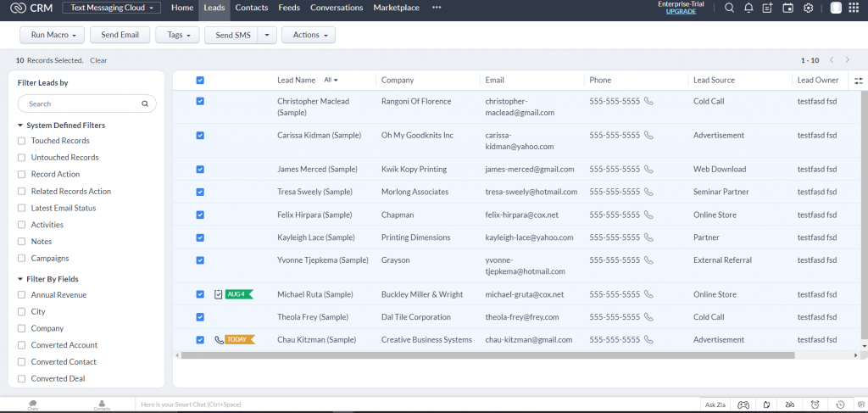Go to next page of records arrow
The width and height of the screenshot is (868, 413).
coord(847,60)
